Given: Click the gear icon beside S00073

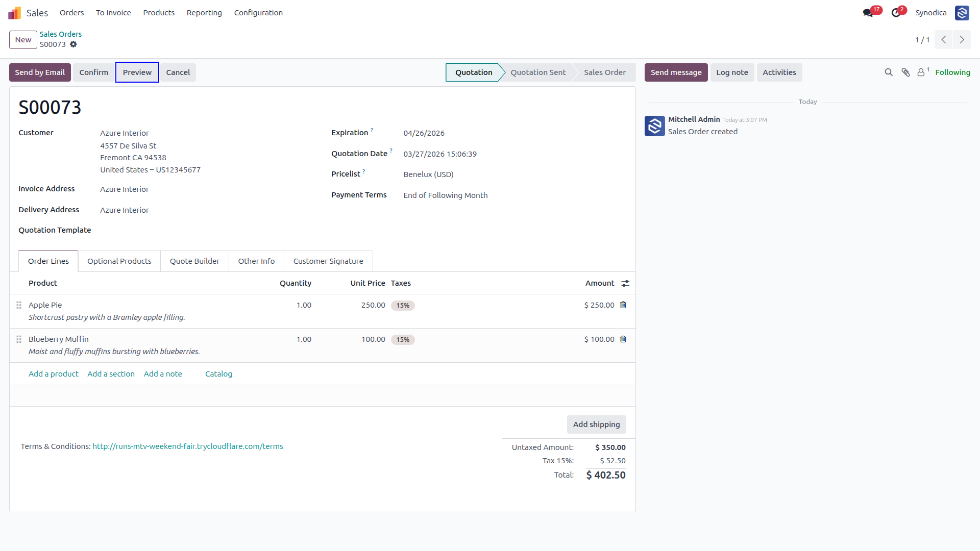Looking at the screenshot, I should coord(73,44).
